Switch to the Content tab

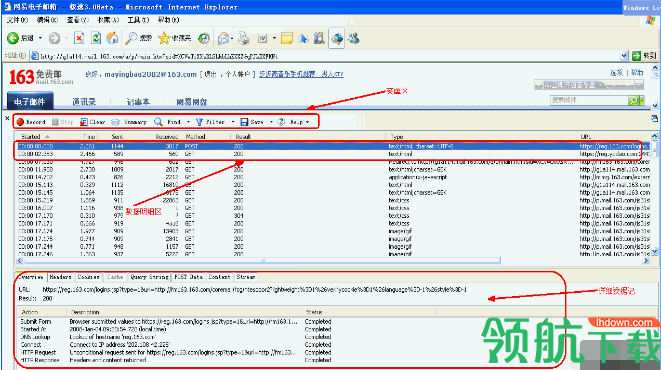pos(219,277)
